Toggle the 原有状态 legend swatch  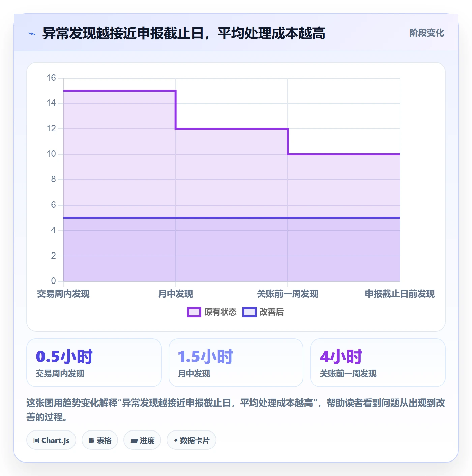pyautogui.click(x=194, y=312)
